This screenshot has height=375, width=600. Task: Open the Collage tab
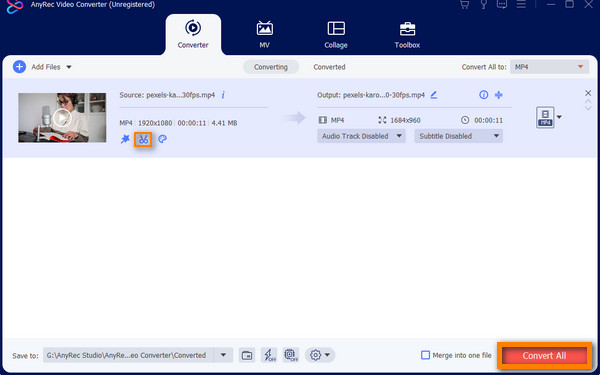pyautogui.click(x=336, y=34)
